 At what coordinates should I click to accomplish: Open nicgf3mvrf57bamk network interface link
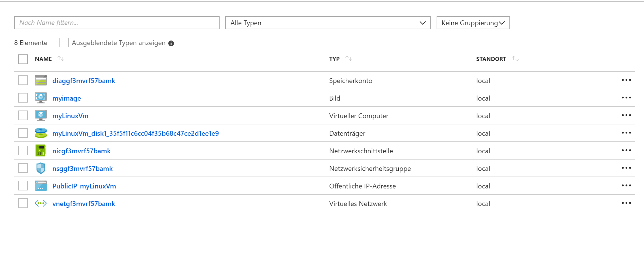click(x=82, y=151)
